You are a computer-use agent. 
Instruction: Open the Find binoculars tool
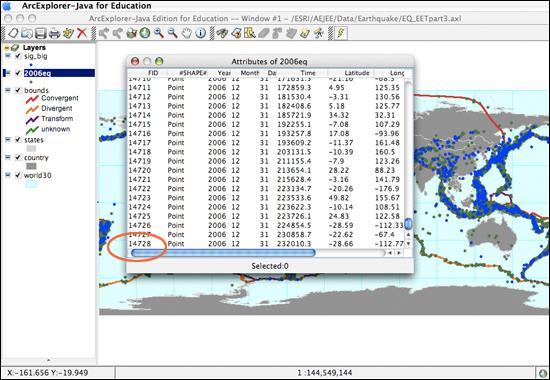[x=222, y=33]
